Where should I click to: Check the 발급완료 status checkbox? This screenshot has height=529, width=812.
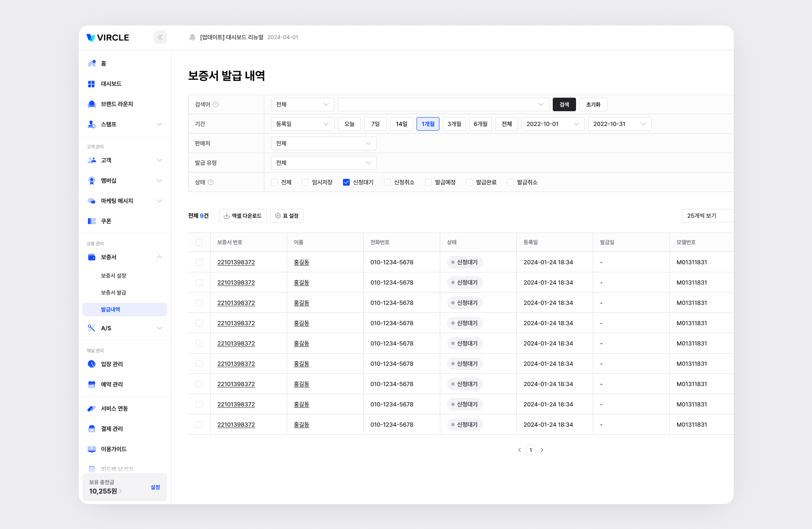pos(469,182)
